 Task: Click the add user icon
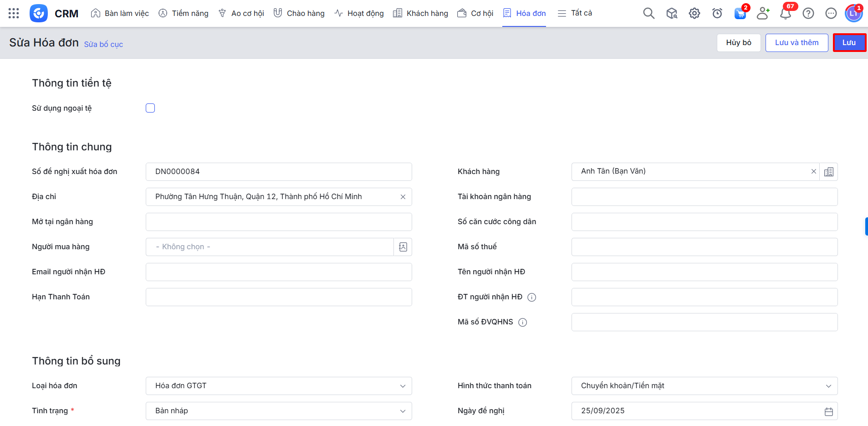[x=762, y=13]
